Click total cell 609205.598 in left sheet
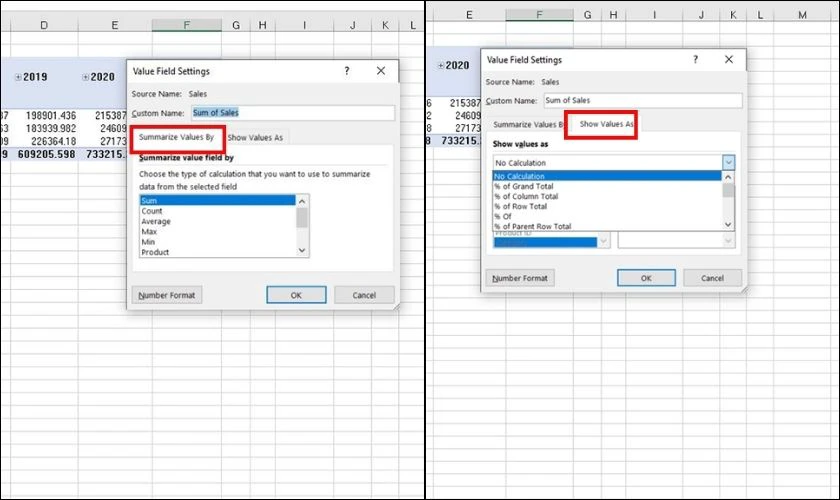This screenshot has width=840, height=500. (46, 154)
